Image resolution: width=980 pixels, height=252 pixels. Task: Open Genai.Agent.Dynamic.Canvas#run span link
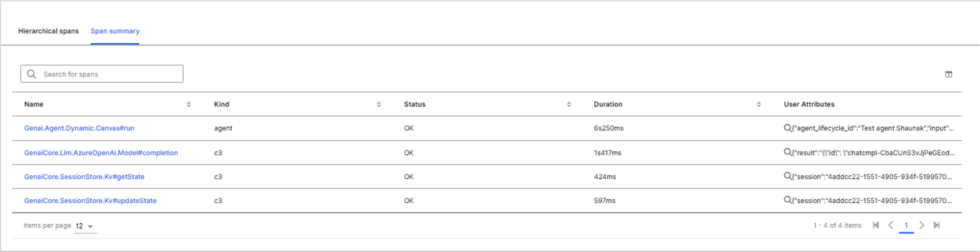79,128
